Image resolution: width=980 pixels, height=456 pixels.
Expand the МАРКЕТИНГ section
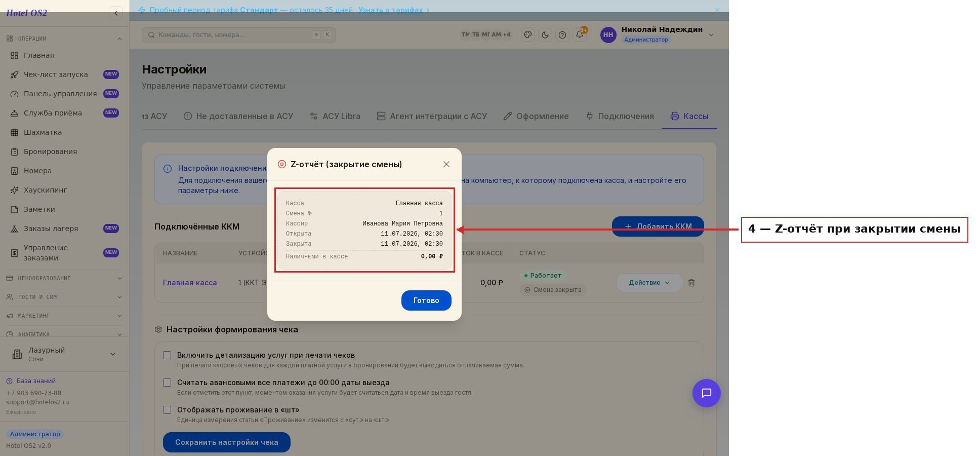[64, 316]
